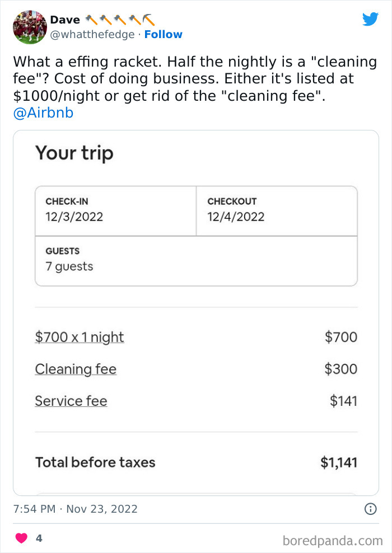Click the likes count number 4
Image resolution: width=392 pixels, height=553 pixels.
point(39,538)
